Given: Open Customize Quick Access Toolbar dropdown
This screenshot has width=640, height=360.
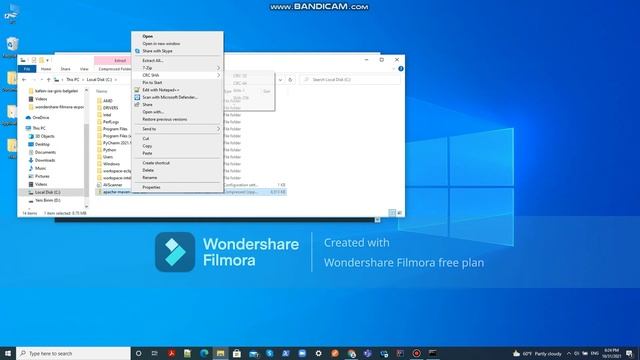Looking at the screenshot, I should pyautogui.click(x=48, y=60).
